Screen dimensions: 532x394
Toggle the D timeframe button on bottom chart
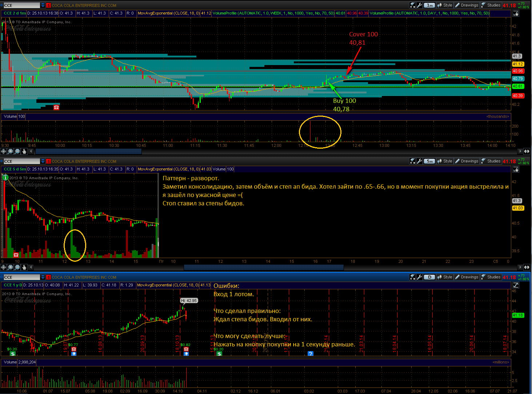pyautogui.click(x=429, y=277)
